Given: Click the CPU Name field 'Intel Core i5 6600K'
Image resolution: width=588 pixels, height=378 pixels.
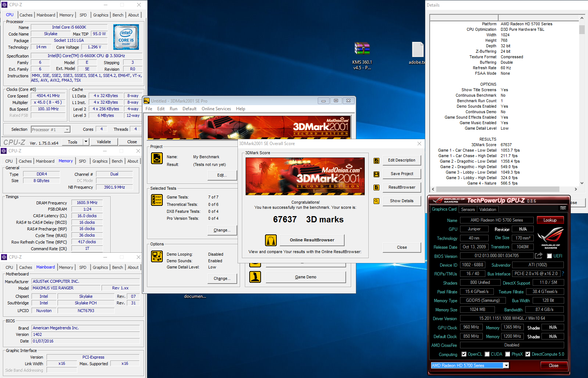Looking at the screenshot, I should 69,27.
